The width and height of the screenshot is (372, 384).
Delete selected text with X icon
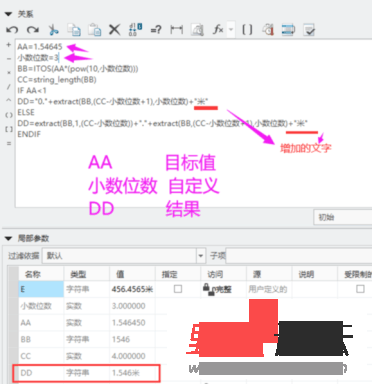click(x=115, y=30)
